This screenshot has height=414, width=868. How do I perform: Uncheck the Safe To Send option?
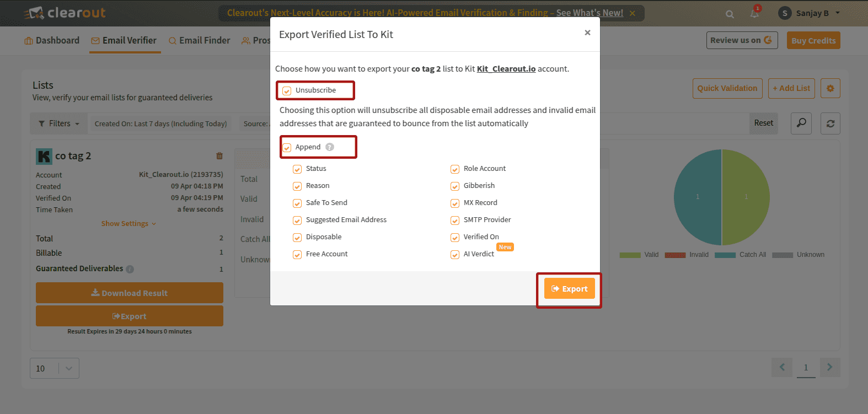pyautogui.click(x=297, y=203)
